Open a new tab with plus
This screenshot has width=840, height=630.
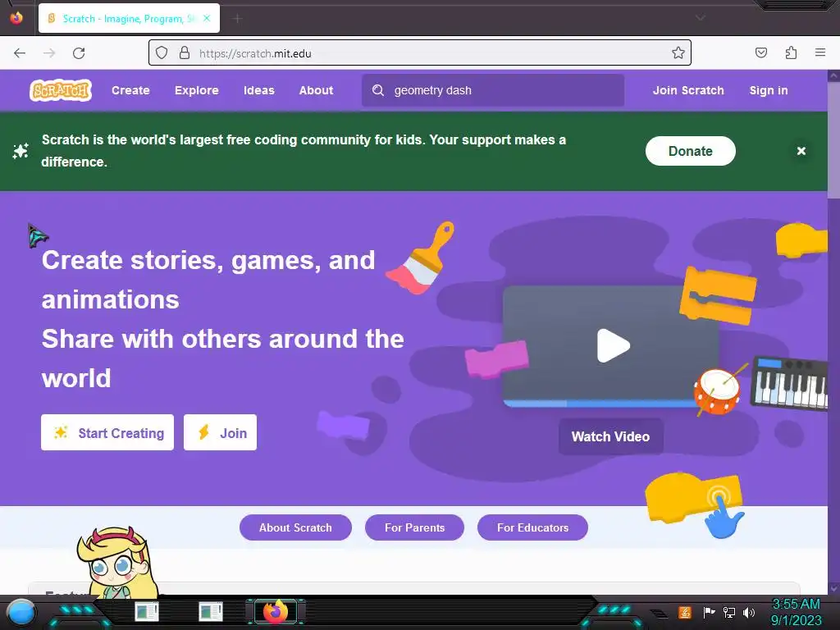pyautogui.click(x=237, y=19)
